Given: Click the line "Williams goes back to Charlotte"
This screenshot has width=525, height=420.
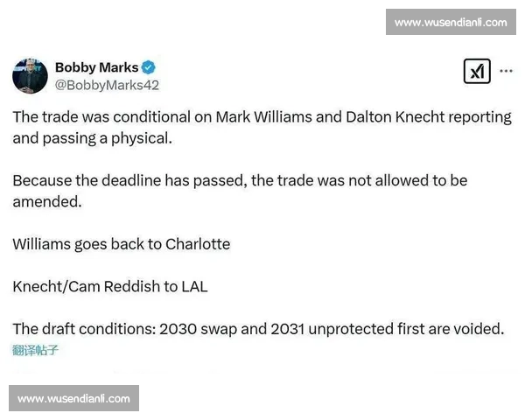Looking at the screenshot, I should point(122,244).
